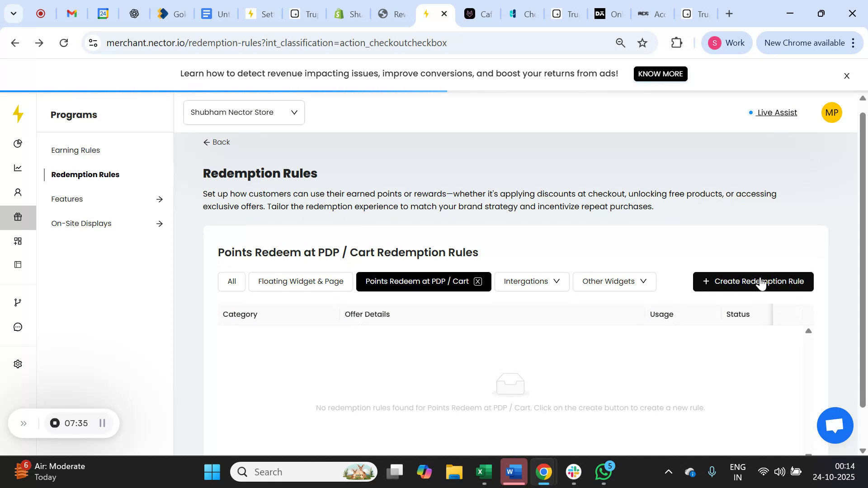Image resolution: width=868 pixels, height=488 pixels.
Task: Remove the Points Redeem at PDP / Cart filter
Action: pyautogui.click(x=478, y=282)
